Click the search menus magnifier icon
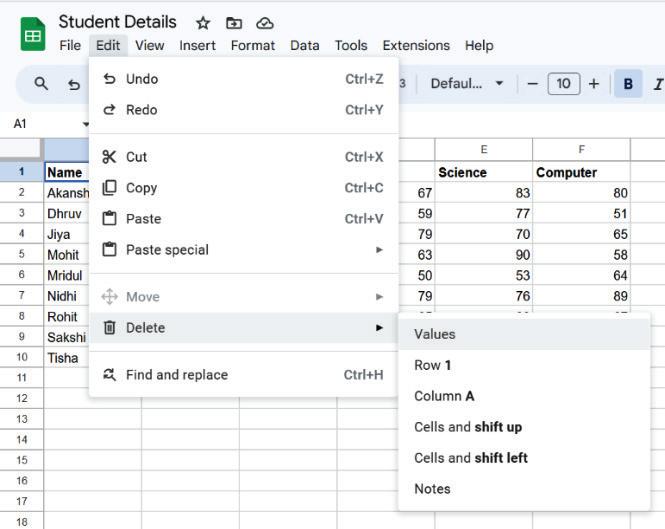The height and width of the screenshot is (529, 665). click(x=41, y=84)
